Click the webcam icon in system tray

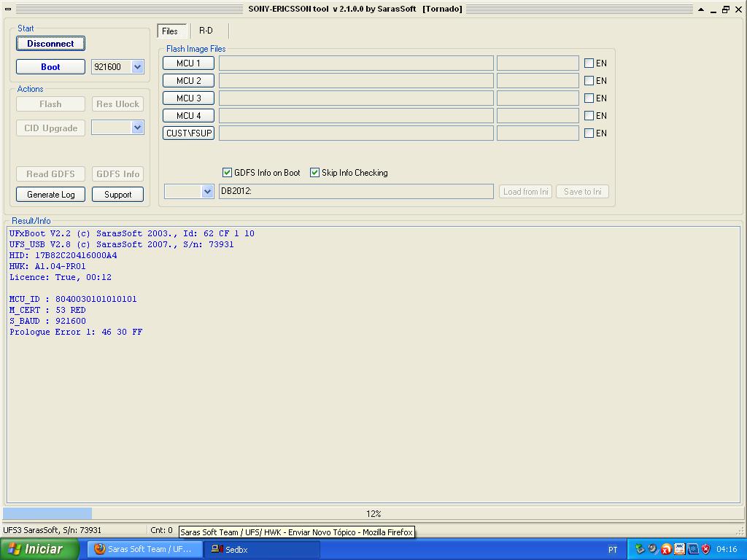653,549
